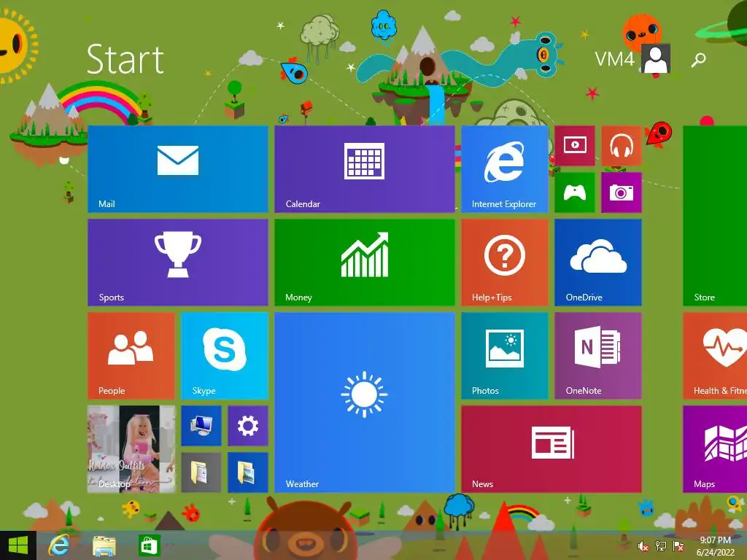Open the Action Center flag icon
The height and width of the screenshot is (560, 747).
click(678, 546)
